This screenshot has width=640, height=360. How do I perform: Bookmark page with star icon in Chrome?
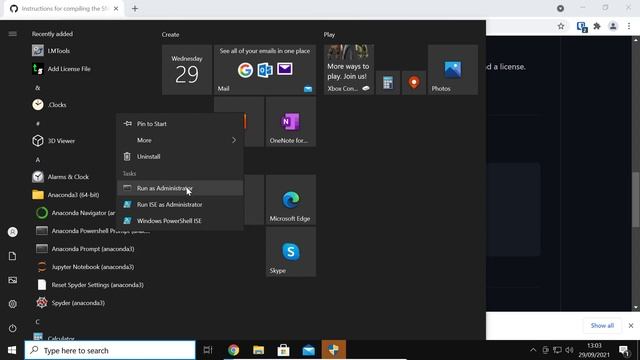[561, 27]
